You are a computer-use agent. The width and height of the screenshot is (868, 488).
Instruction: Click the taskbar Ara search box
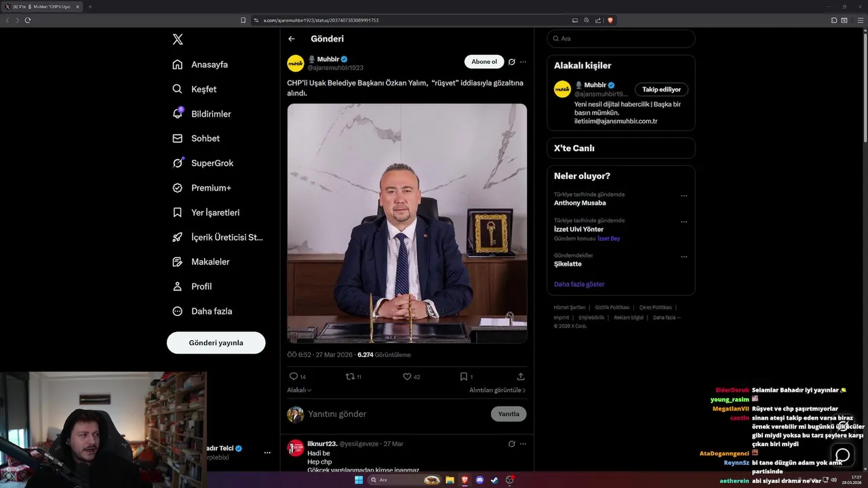(406, 480)
